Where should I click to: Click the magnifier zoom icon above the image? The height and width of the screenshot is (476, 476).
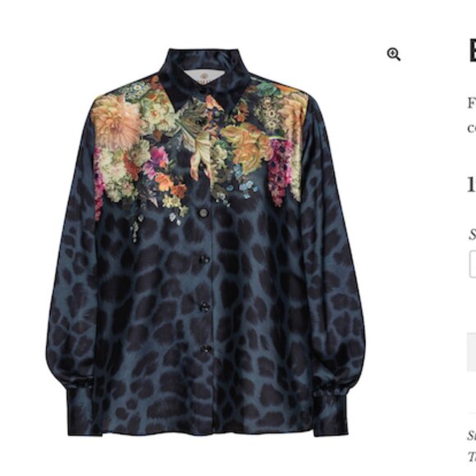[393, 55]
